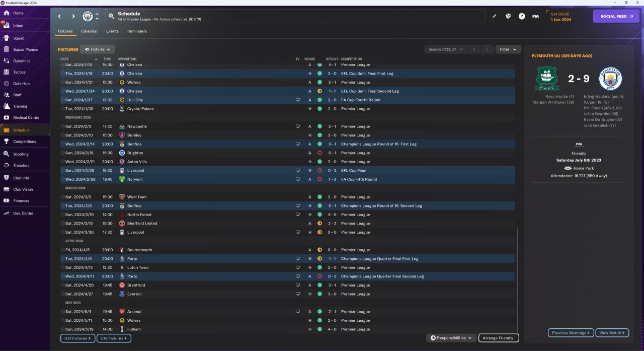Click the View Match button
Screen dimensions: 644x351
pos(612,333)
